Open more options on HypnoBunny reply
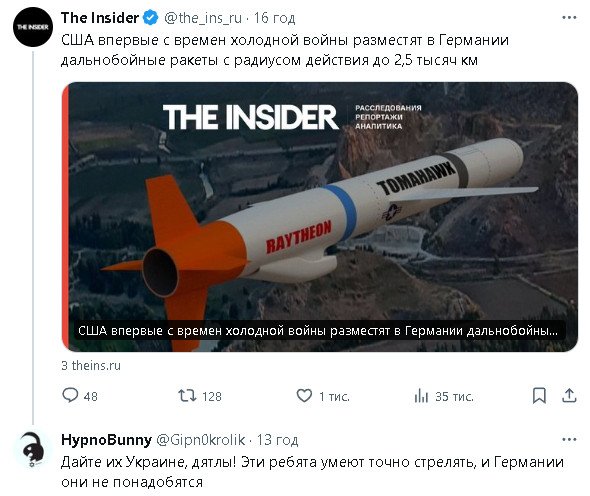Image resolution: width=590 pixels, height=496 pixels. tap(569, 440)
